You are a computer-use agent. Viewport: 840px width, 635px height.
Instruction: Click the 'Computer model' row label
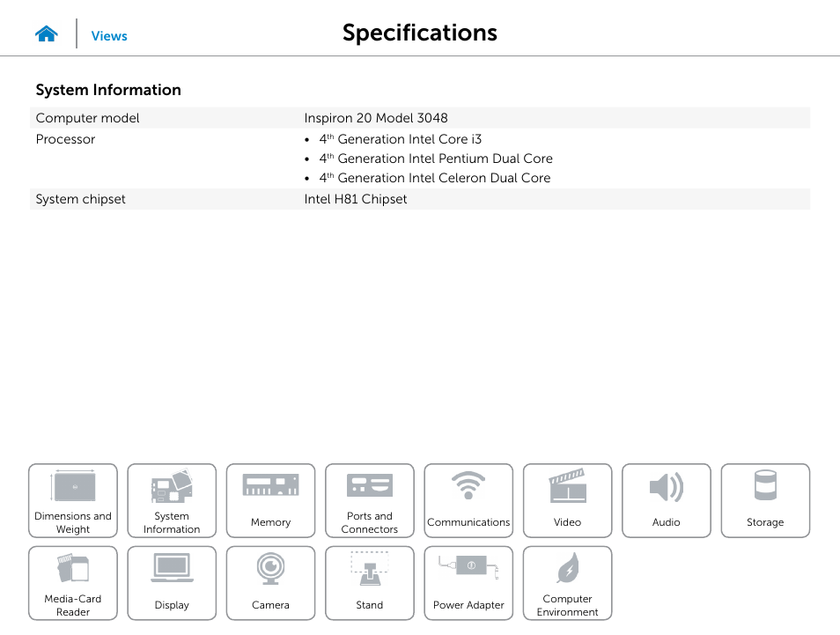point(87,118)
